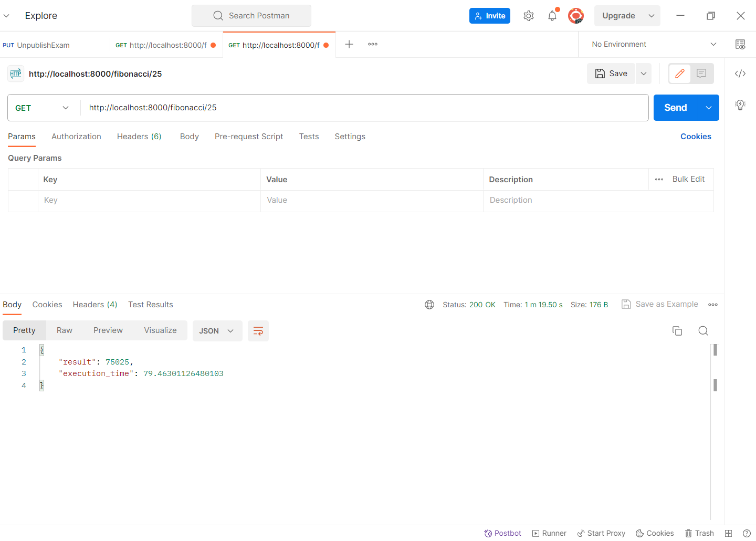Open the response Cookies tab
756x541 pixels.
click(47, 305)
